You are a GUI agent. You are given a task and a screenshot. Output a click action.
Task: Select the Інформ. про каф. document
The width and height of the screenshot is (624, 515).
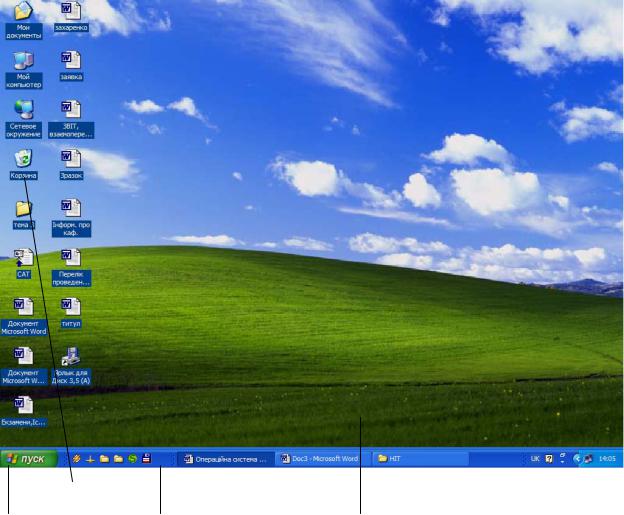[x=71, y=218]
